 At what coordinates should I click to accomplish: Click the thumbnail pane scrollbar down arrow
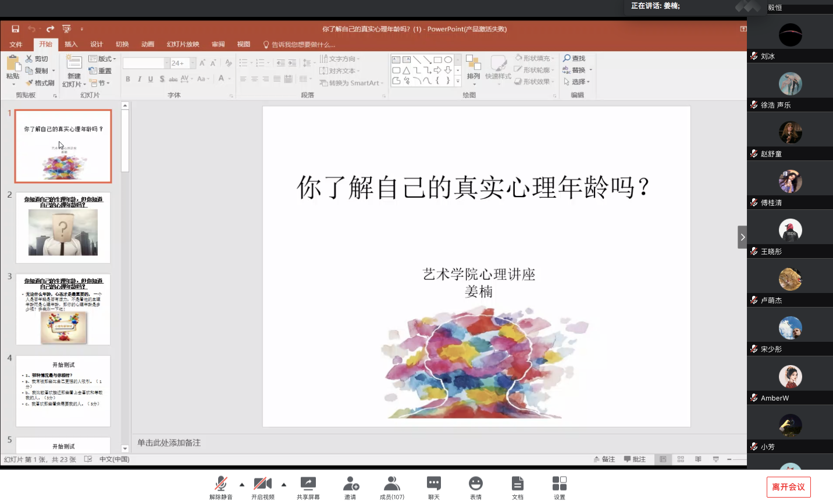(x=125, y=449)
